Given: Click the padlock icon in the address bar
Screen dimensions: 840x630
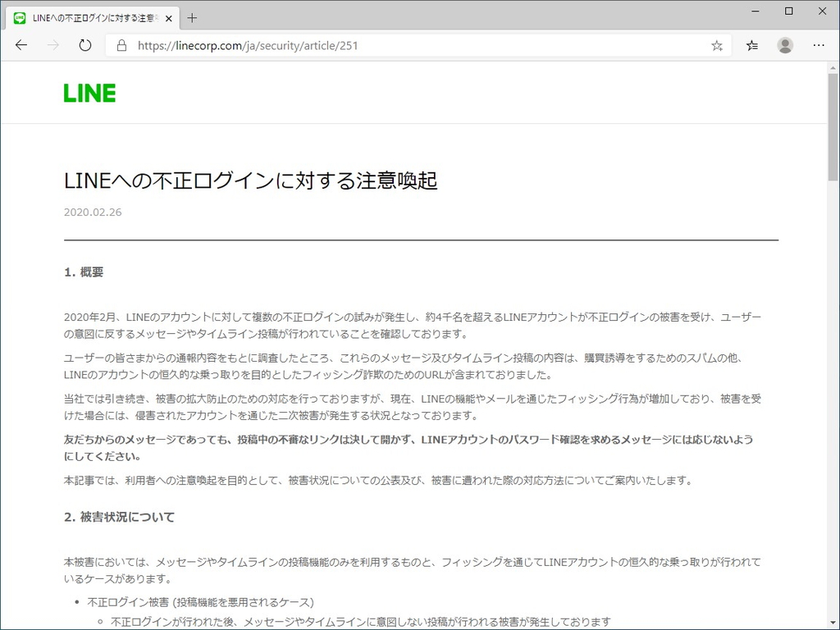Looking at the screenshot, I should click(x=121, y=45).
